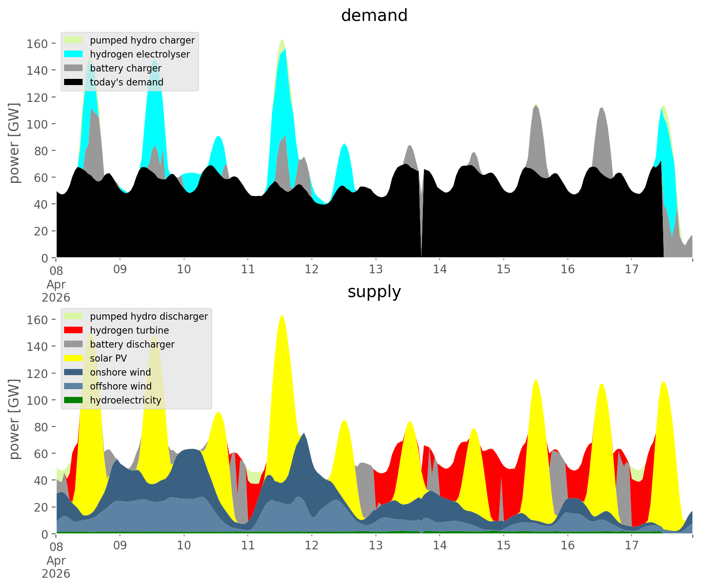The width and height of the screenshot is (701, 588).
Task: Click the gray battery charger legend swatch
Action: [x=74, y=68]
